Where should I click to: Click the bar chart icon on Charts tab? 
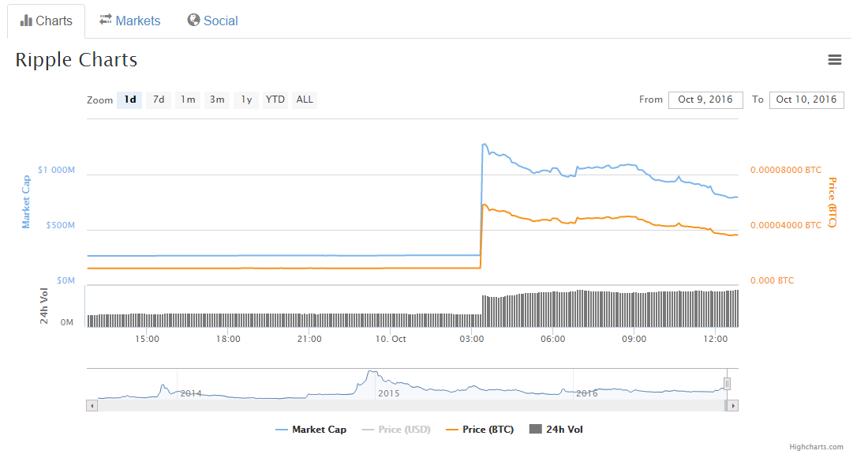(x=26, y=21)
